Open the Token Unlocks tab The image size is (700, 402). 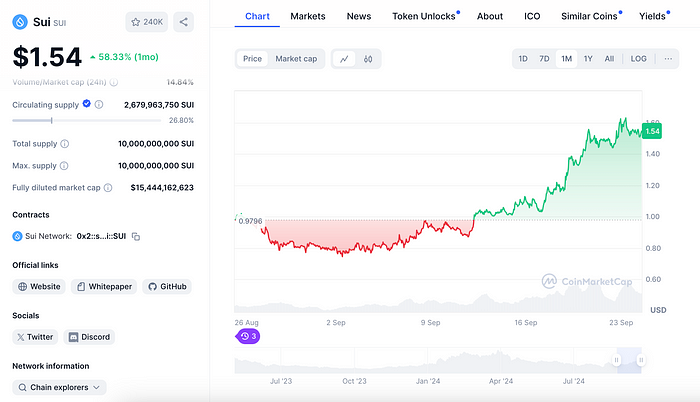click(424, 16)
